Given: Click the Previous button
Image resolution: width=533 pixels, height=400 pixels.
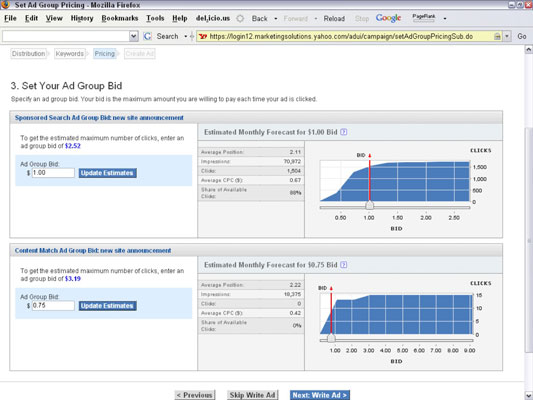Looking at the screenshot, I should coord(195,395).
